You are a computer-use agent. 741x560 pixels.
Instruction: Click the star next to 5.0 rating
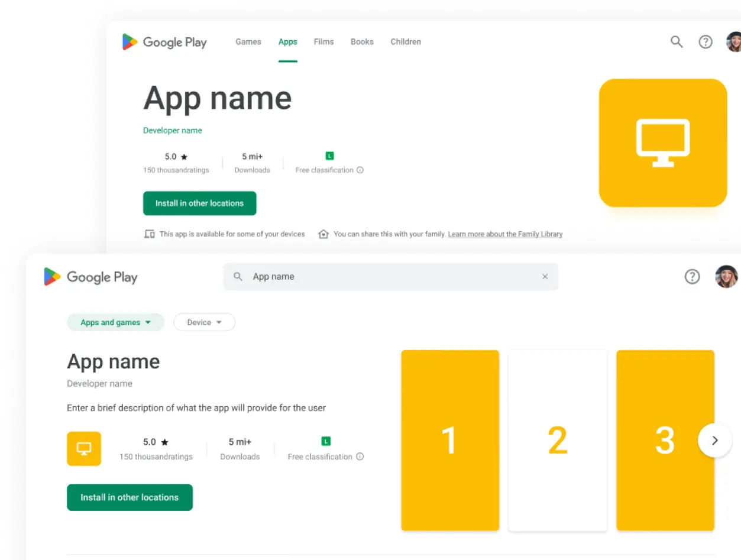(x=183, y=156)
